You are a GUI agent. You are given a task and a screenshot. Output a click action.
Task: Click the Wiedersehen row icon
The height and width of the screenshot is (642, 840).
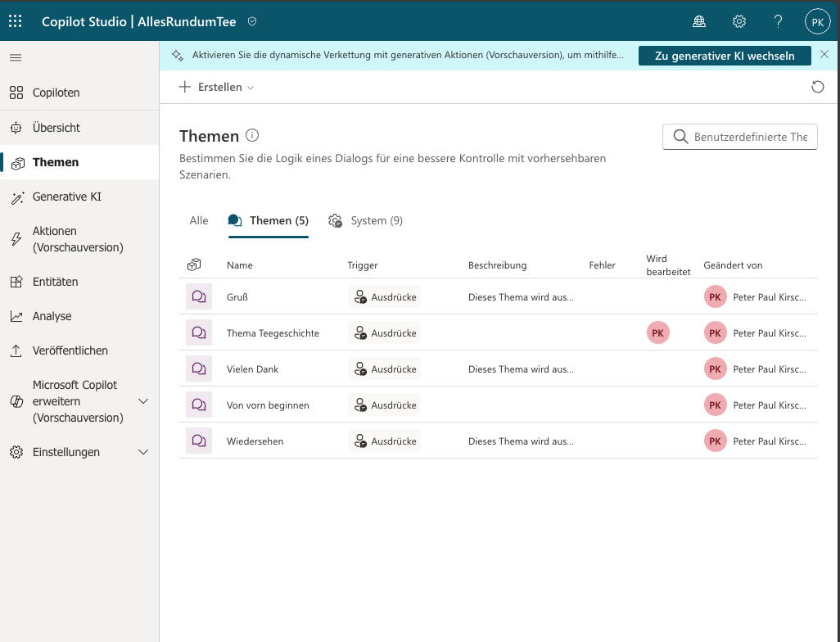click(199, 441)
